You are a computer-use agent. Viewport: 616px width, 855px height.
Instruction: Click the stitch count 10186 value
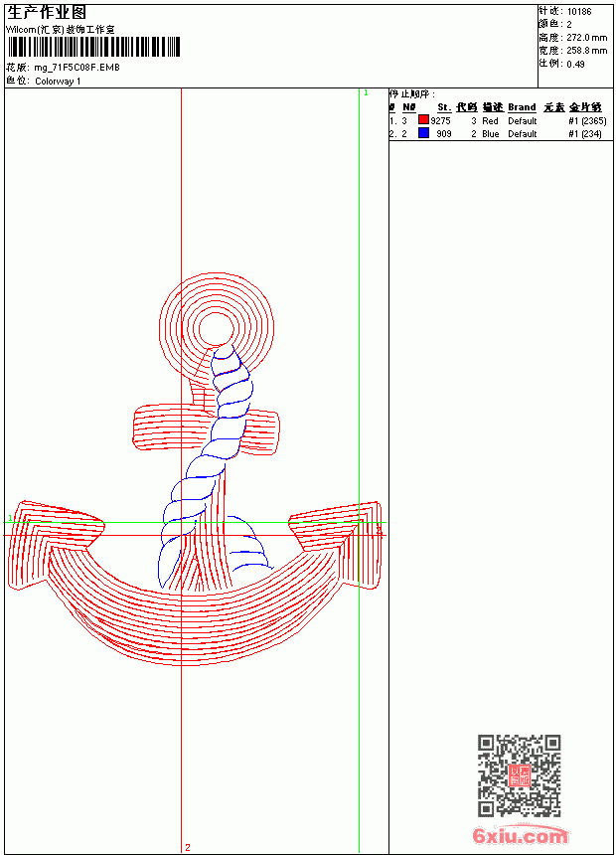pyautogui.click(x=579, y=12)
